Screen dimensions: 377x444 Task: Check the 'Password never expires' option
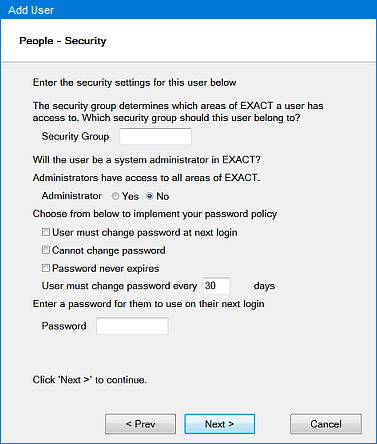[46, 268]
